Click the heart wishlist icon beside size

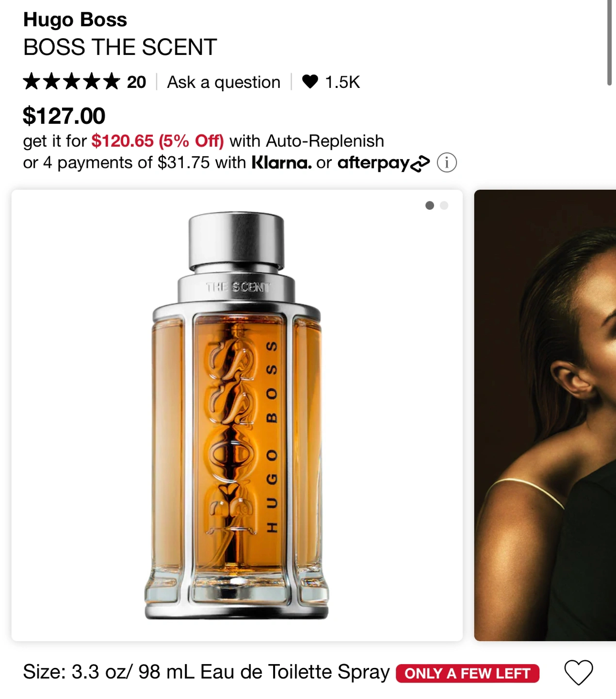tap(579, 673)
